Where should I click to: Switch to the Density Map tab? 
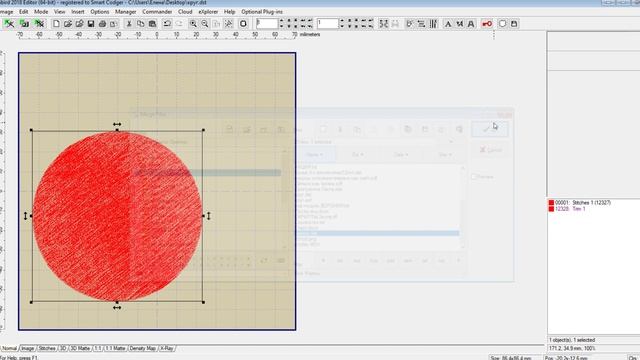click(143, 348)
